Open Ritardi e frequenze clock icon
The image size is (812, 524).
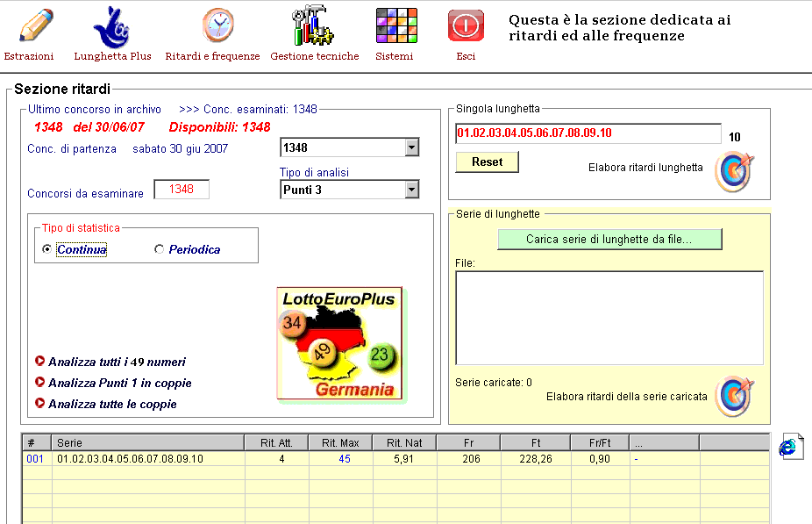(x=218, y=25)
